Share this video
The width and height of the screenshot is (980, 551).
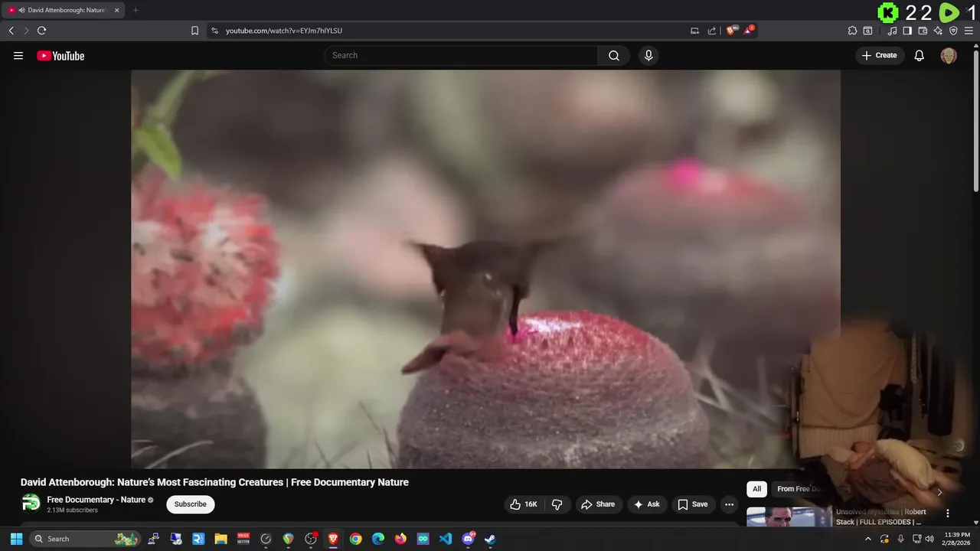click(598, 504)
